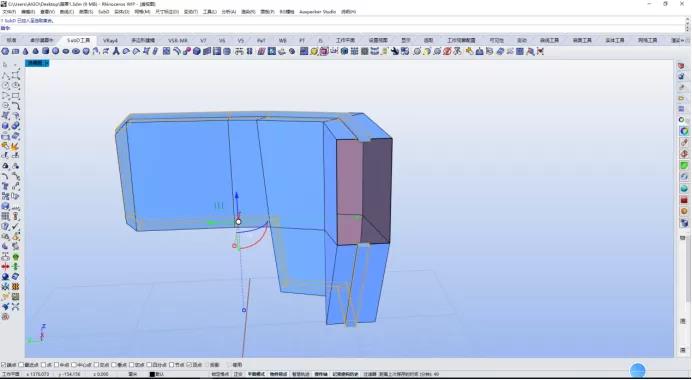Enable the 中点 (Mid) osnap checkbox
Screen dimensions: 692x380
[56, 365]
